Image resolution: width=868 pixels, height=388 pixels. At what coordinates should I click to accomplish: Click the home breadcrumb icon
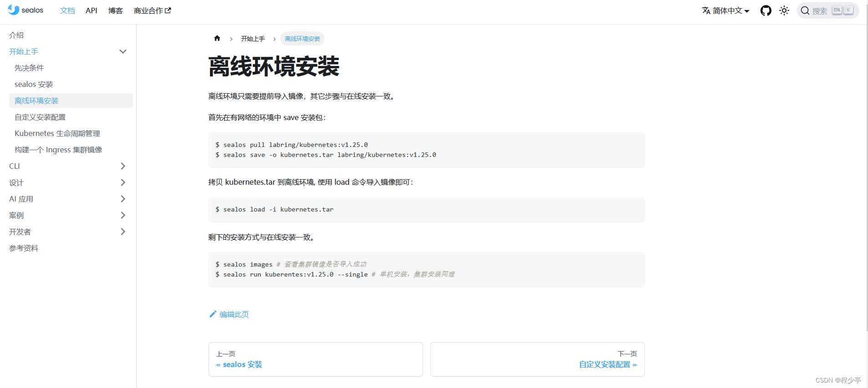[217, 38]
